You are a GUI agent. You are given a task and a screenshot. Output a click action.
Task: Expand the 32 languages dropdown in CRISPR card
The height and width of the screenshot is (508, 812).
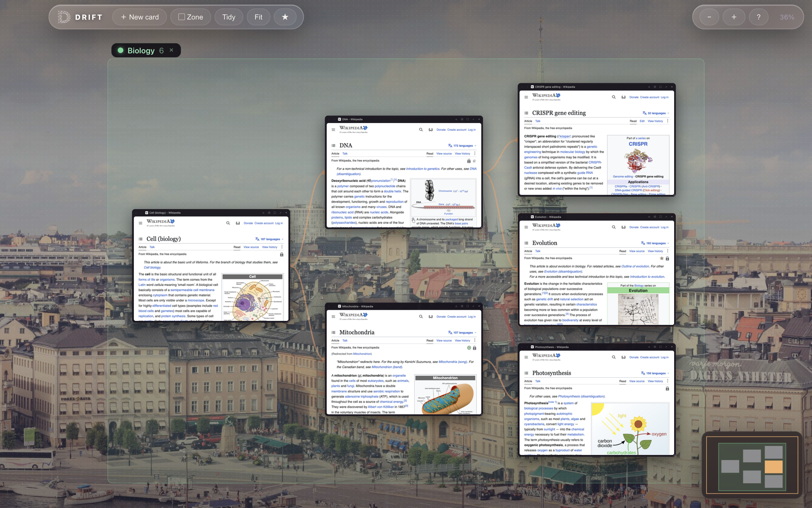[656, 113]
